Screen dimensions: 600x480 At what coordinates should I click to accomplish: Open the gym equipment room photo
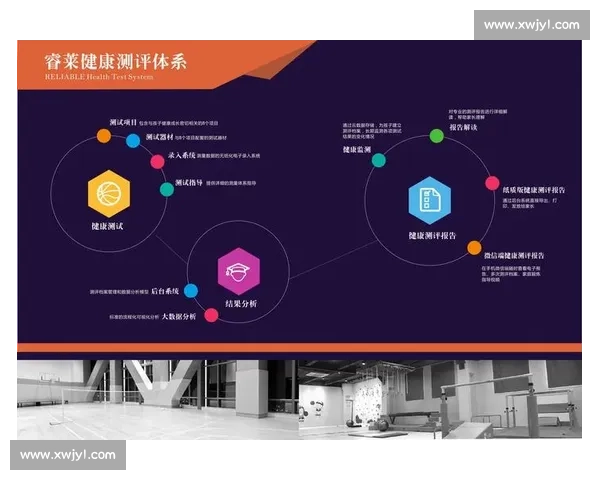click(x=440, y=399)
